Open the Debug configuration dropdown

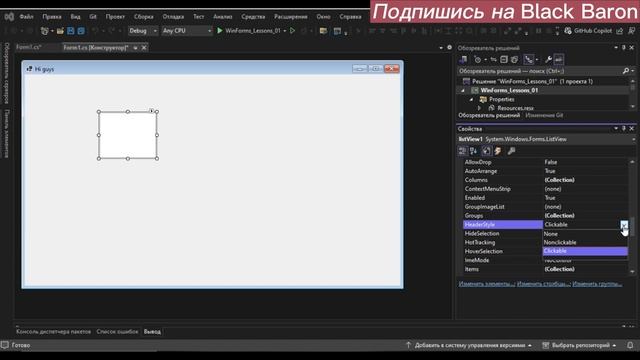[143, 31]
